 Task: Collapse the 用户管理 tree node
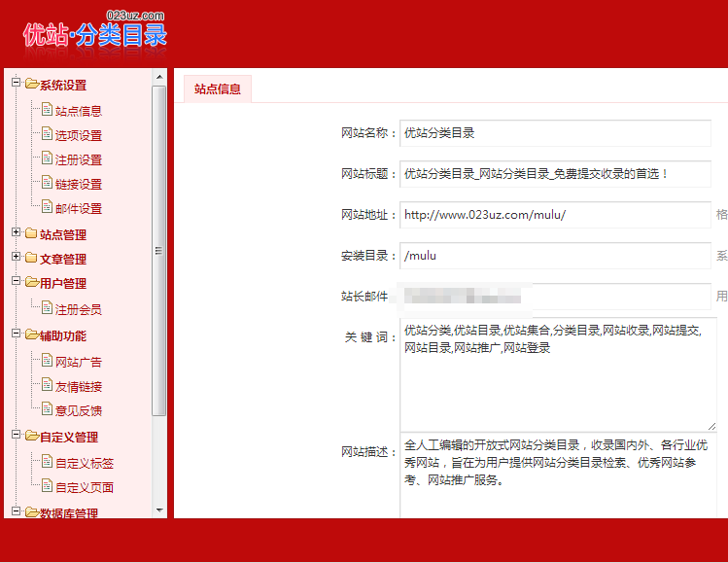[17, 281]
